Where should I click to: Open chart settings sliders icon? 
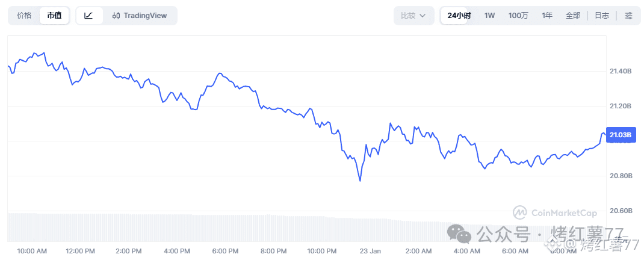coord(628,16)
